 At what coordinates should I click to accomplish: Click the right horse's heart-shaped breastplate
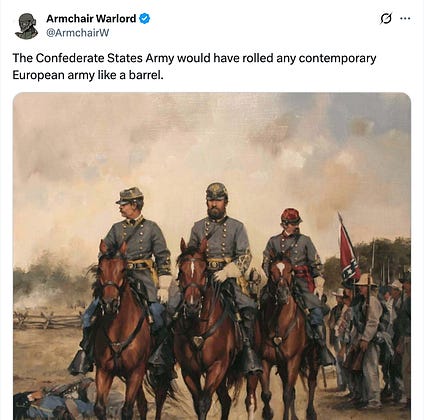(x=277, y=341)
